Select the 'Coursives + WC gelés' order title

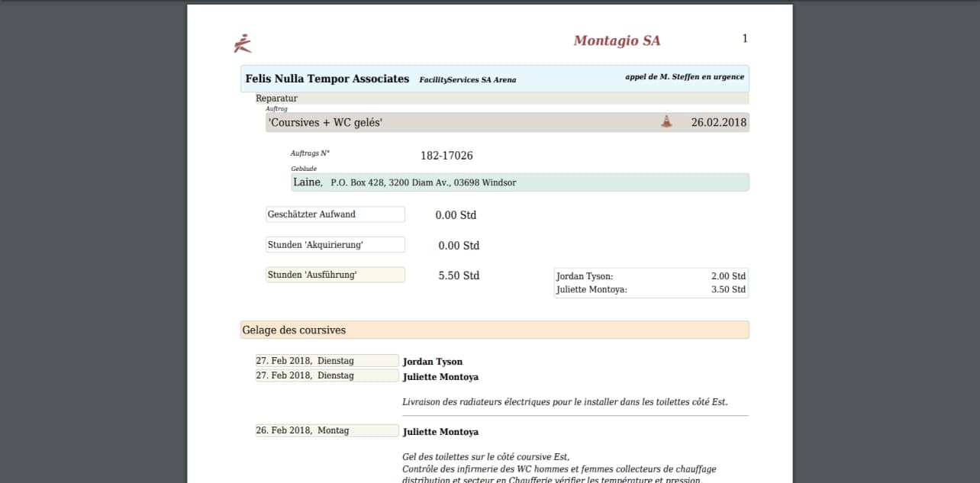325,123
